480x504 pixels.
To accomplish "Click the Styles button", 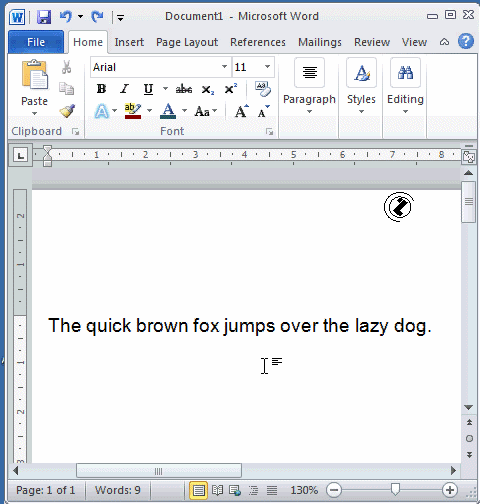I will point(361,86).
